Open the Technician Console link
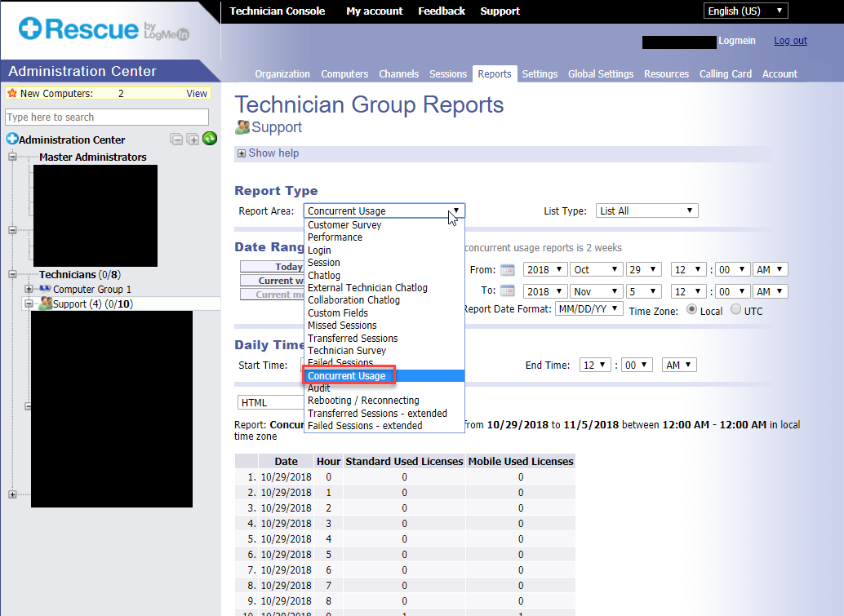Screen dimensions: 844x616 (x=278, y=11)
